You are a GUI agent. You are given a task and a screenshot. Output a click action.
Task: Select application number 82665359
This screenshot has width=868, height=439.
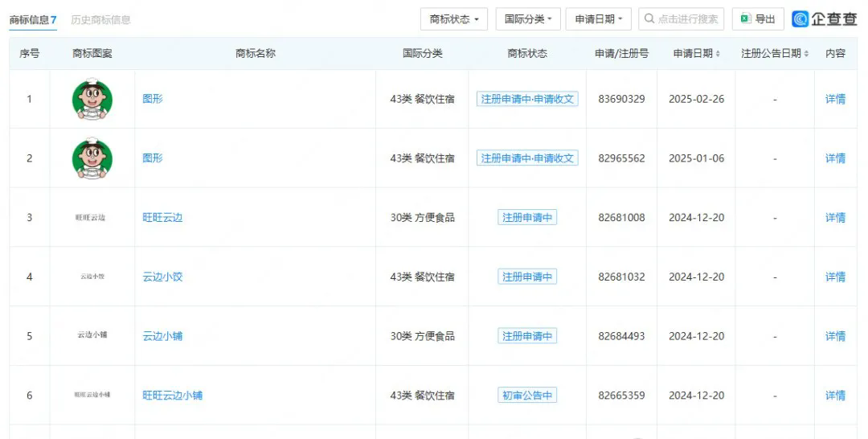pyautogui.click(x=621, y=396)
